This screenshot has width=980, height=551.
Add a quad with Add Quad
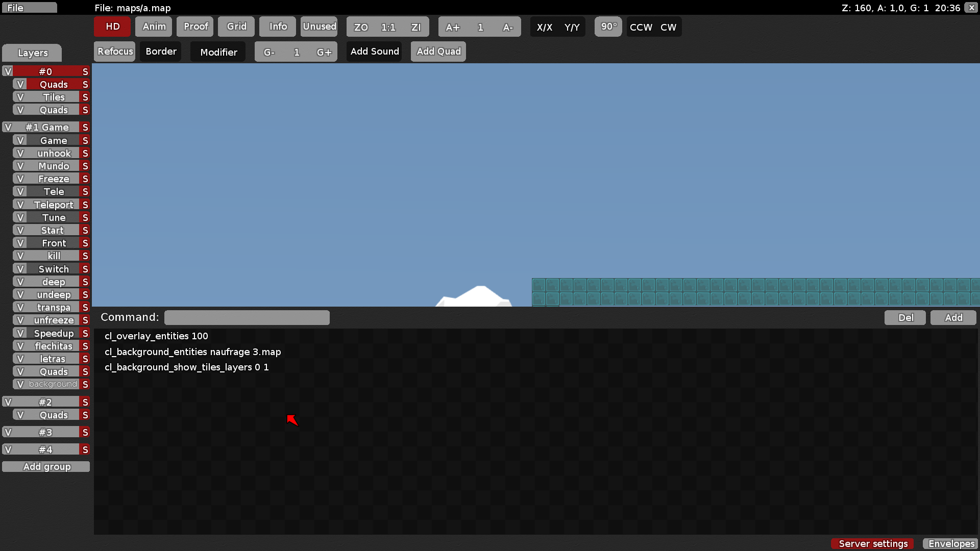pos(438,51)
